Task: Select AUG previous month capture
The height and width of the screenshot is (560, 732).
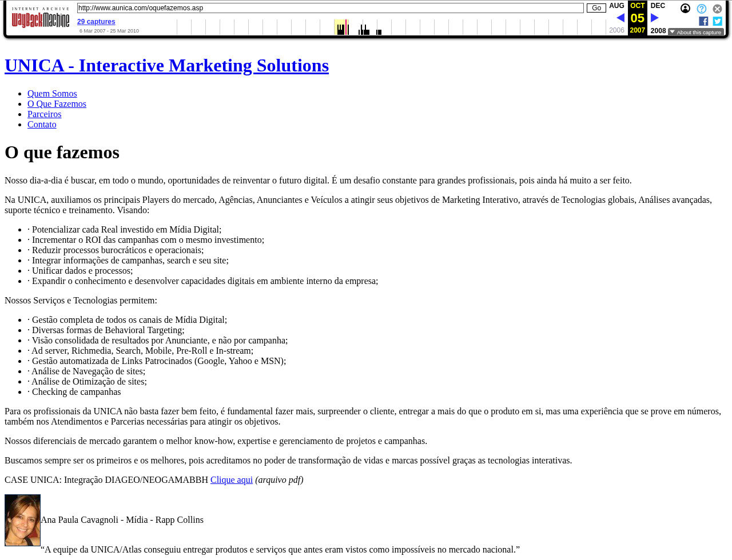Action: [616, 6]
